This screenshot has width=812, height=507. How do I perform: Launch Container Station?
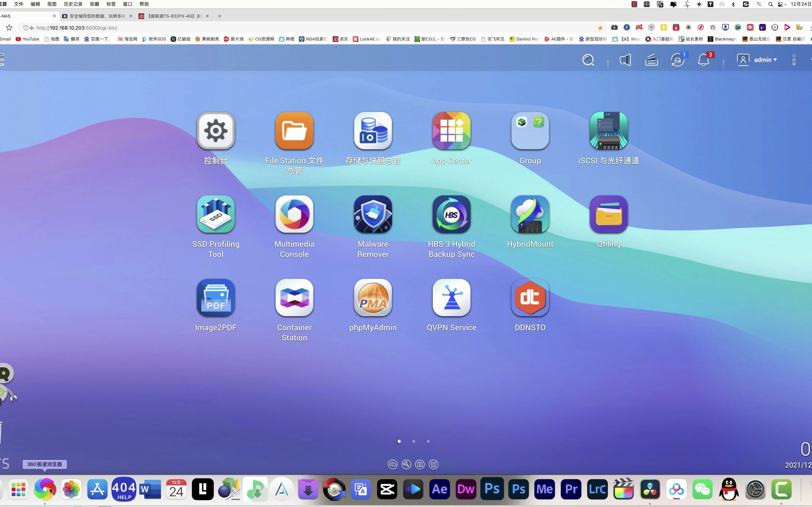click(294, 298)
